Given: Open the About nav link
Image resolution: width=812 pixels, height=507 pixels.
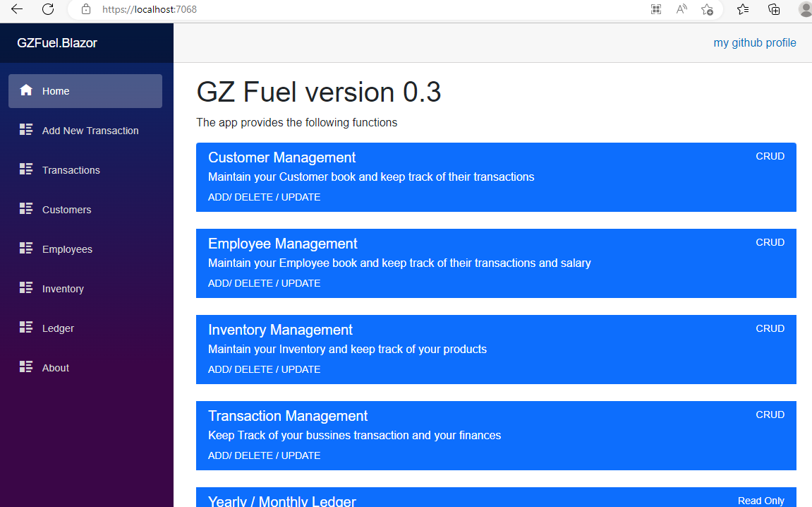Looking at the screenshot, I should coord(85,368).
